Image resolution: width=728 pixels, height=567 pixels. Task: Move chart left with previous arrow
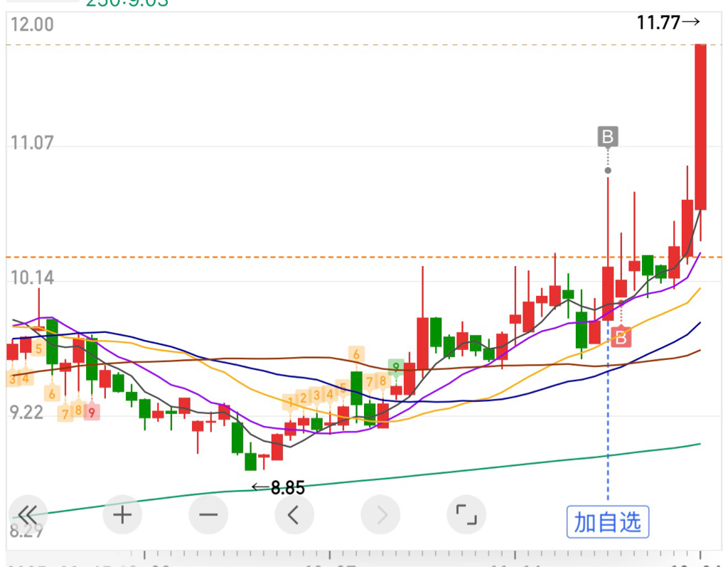294,514
